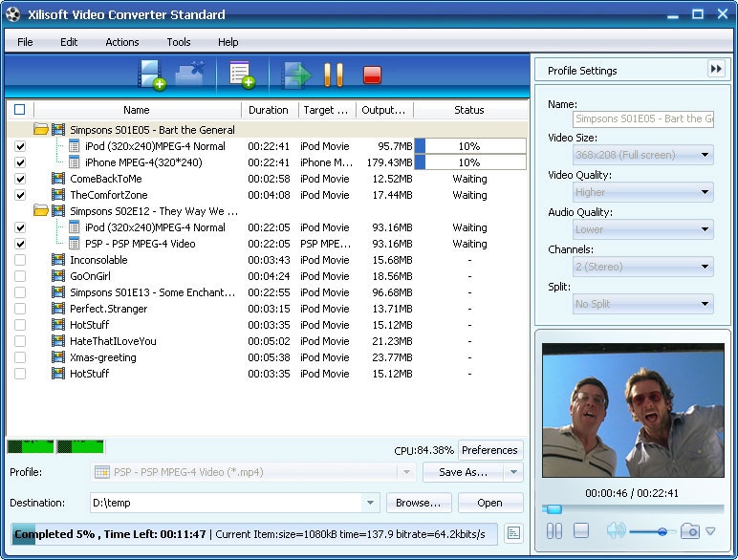Open the Actions menu
This screenshot has width=738, height=560.
click(121, 42)
